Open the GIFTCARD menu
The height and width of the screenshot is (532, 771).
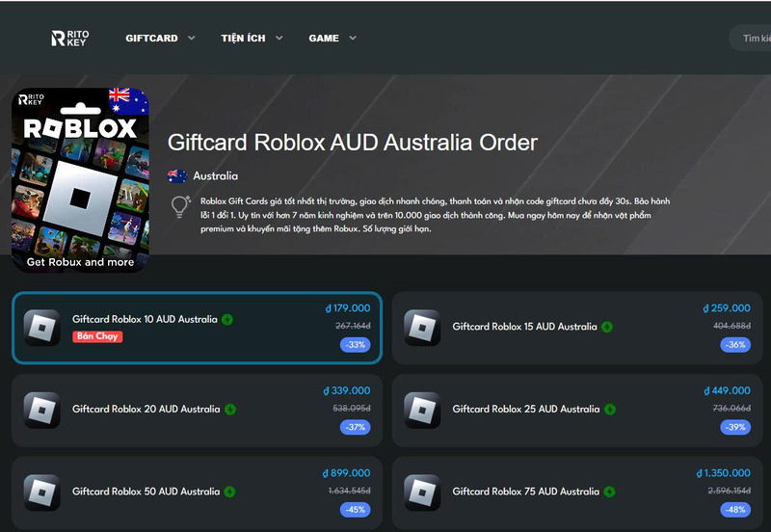[151, 39]
